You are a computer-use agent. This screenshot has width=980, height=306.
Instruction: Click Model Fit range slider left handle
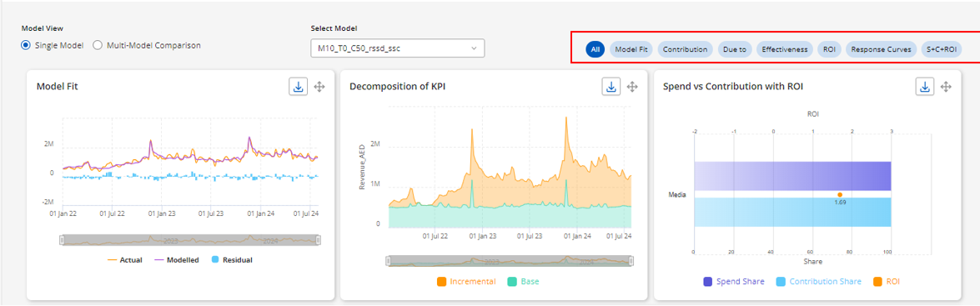pyautogui.click(x=61, y=240)
